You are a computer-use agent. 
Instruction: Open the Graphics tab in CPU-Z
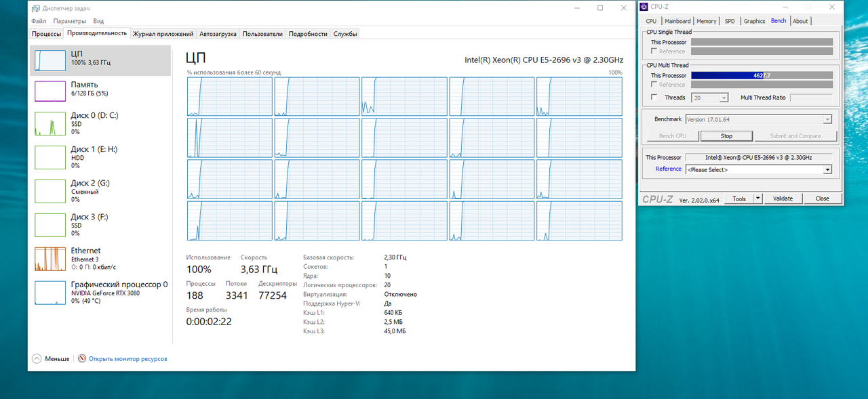(x=754, y=21)
